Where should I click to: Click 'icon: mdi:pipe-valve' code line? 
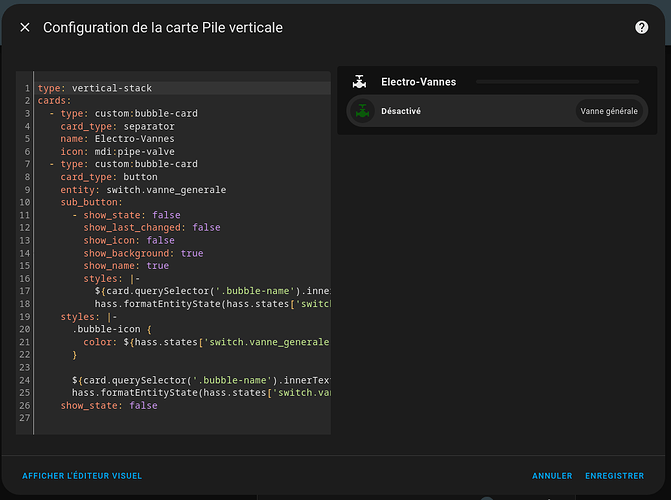click(x=117, y=152)
